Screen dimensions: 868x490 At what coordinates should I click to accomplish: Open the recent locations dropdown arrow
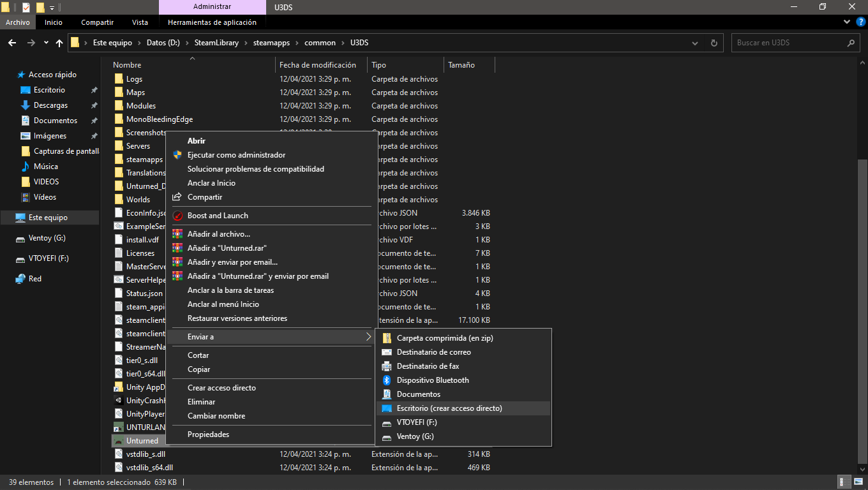(x=46, y=43)
